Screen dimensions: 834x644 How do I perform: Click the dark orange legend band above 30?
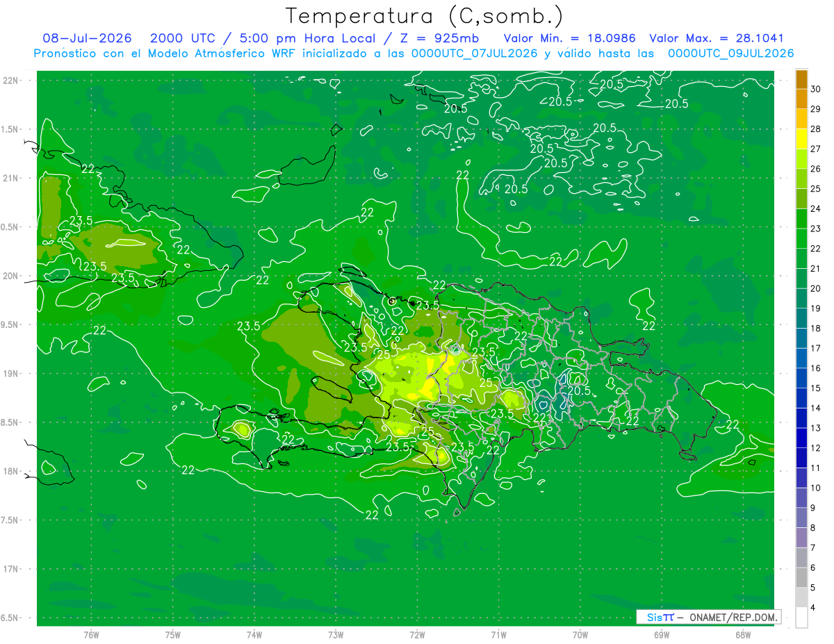pos(801,79)
